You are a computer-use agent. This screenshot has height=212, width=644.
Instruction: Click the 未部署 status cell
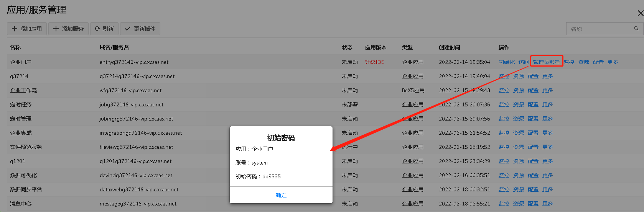click(350, 104)
